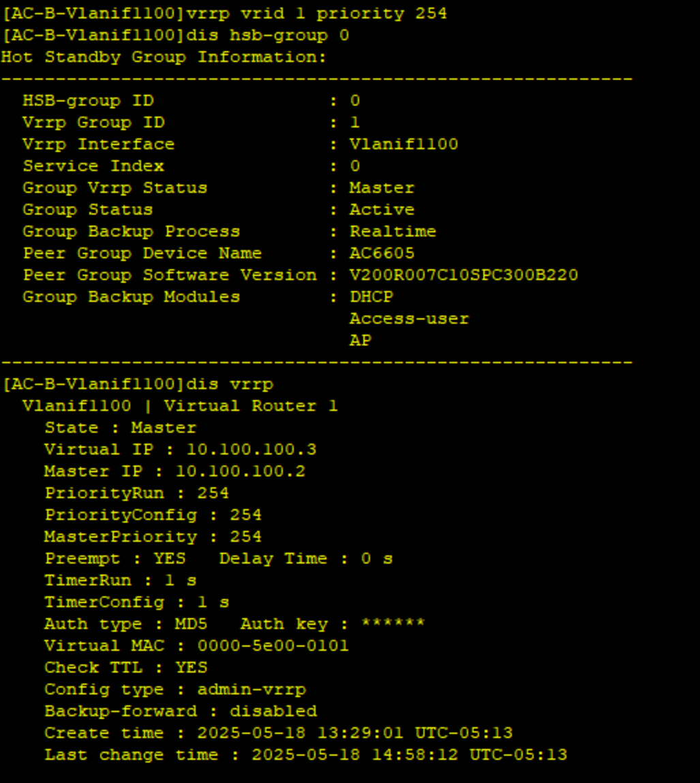Click the Realtime backup process value

393,232
